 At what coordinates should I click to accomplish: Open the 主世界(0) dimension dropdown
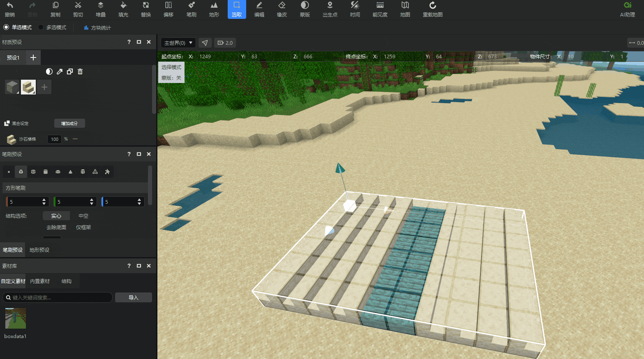178,43
